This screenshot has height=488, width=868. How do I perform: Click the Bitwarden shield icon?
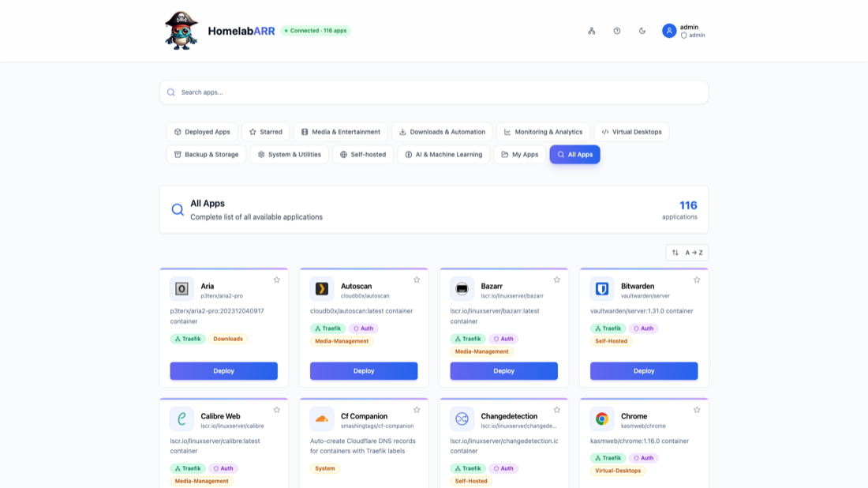pos(602,288)
